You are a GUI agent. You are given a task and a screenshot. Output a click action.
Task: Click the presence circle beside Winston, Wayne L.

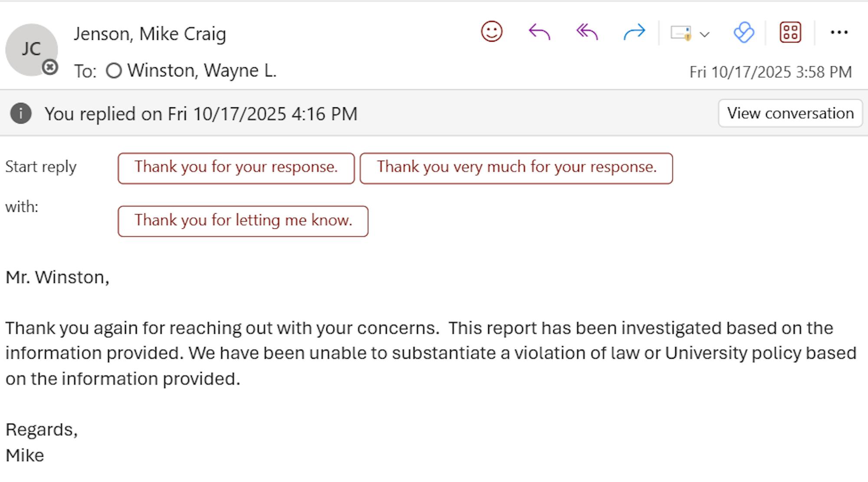tap(114, 71)
